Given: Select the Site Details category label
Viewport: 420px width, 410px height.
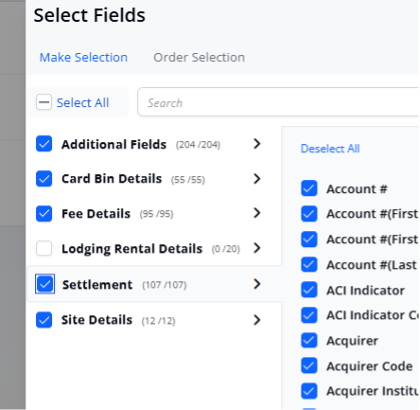Looking at the screenshot, I should pos(97,320).
